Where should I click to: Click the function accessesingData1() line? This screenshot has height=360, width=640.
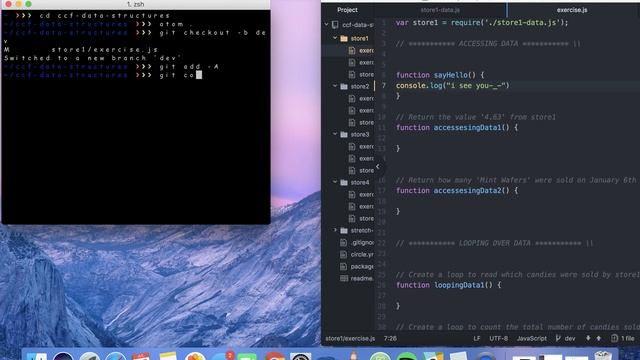[x=457, y=127]
